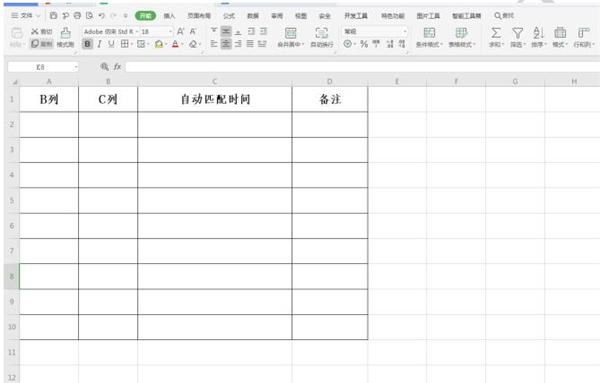Viewport: 600px width, 383px height.
Task: Switch to the Insert ribbon tab
Action: pos(169,16)
